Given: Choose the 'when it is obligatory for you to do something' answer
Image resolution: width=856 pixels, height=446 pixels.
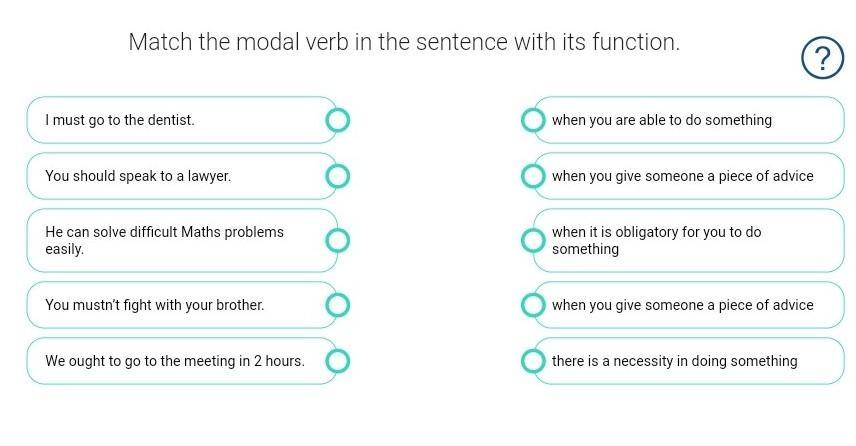Looking at the screenshot, I should tap(688, 240).
